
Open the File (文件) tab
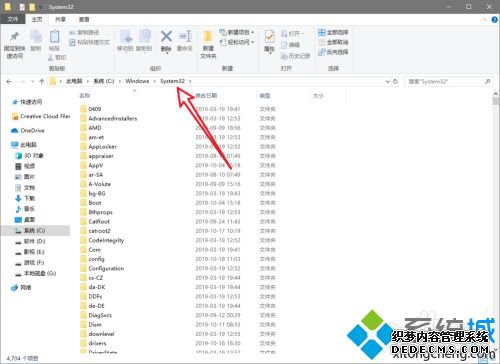click(x=13, y=19)
